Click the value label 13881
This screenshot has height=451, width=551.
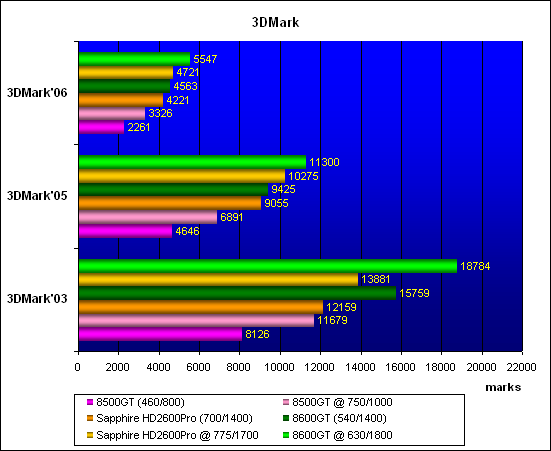[x=376, y=279]
